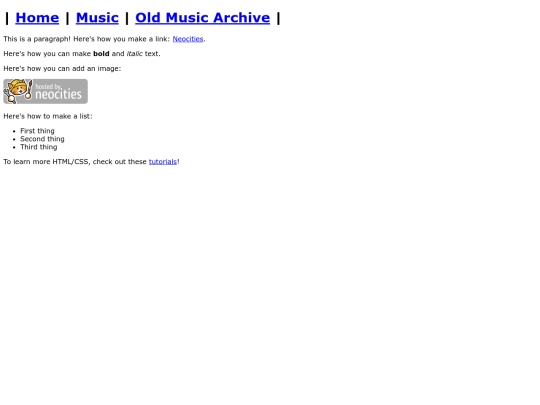Click the cat mascot in the Neocities badge
This screenshot has height=405, width=540.
coord(18,91)
